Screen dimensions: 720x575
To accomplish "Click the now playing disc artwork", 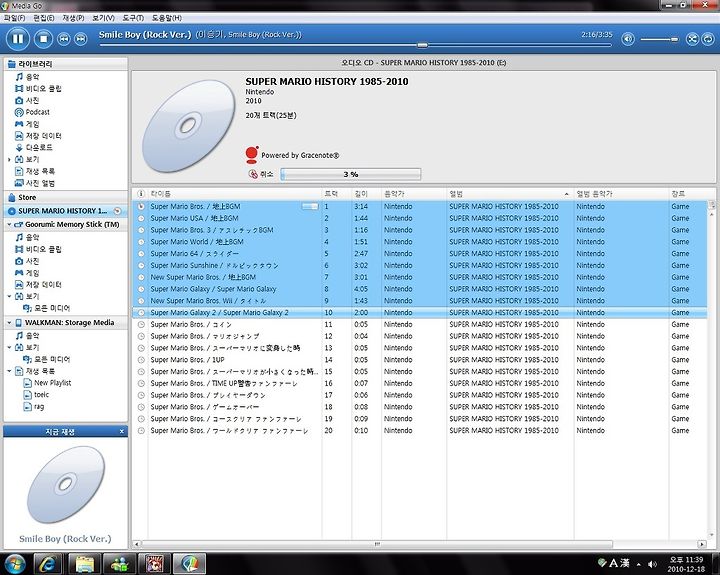I will pos(66,484).
